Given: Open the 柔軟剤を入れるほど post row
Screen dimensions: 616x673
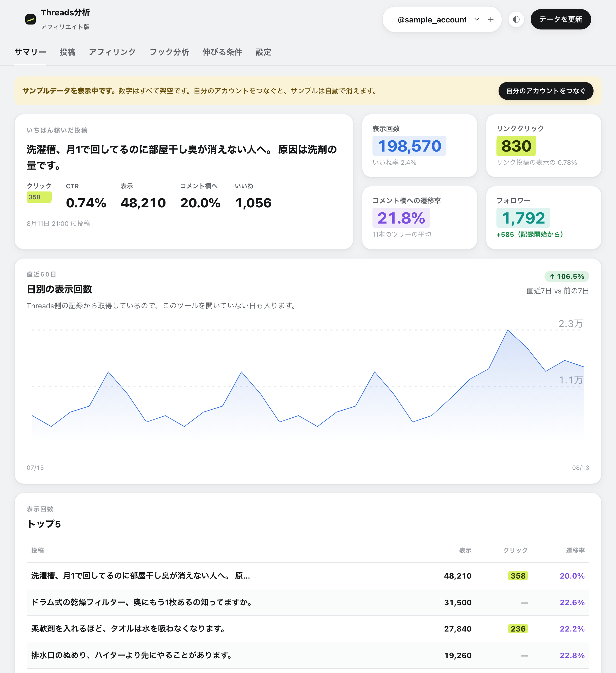Looking at the screenshot, I should (308, 629).
